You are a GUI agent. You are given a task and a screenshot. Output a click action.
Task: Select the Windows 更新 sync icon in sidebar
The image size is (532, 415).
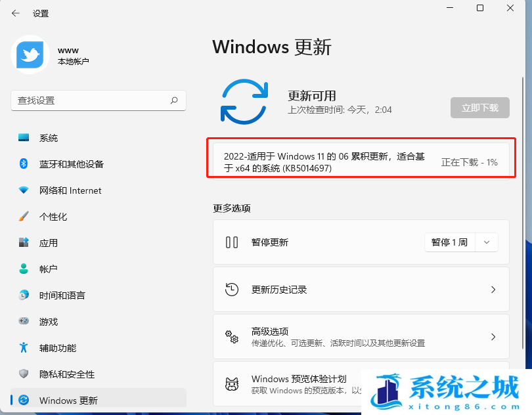pos(24,400)
